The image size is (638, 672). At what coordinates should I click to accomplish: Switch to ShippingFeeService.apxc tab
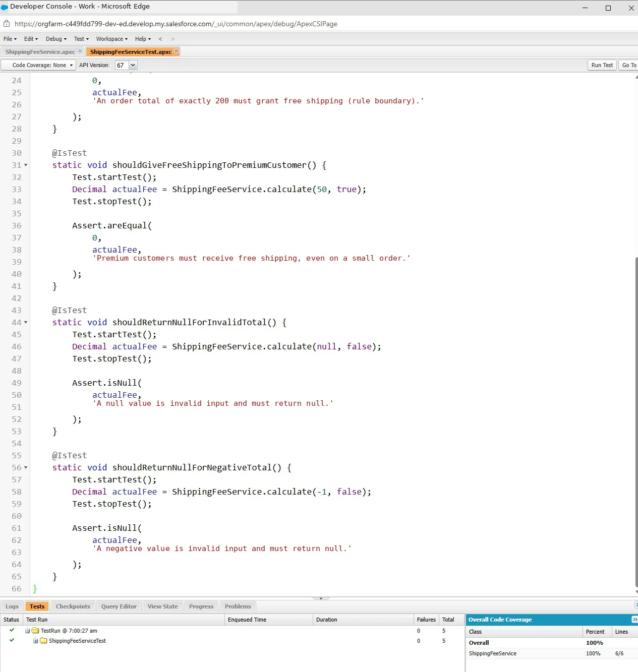[40, 52]
